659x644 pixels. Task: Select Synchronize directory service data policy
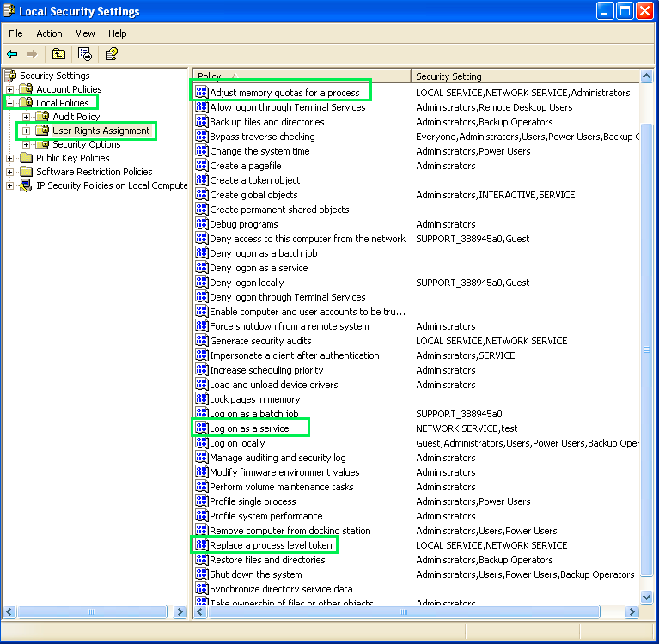point(281,589)
